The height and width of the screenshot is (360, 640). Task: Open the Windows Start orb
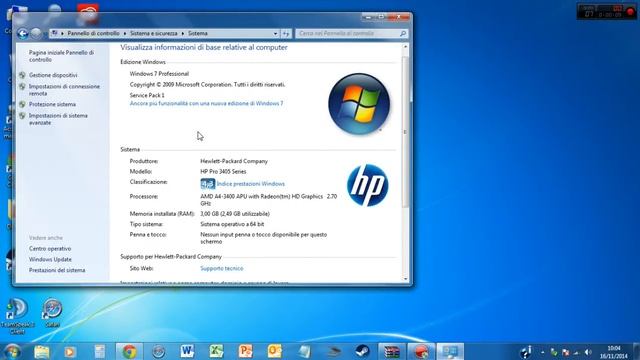coord(13,351)
